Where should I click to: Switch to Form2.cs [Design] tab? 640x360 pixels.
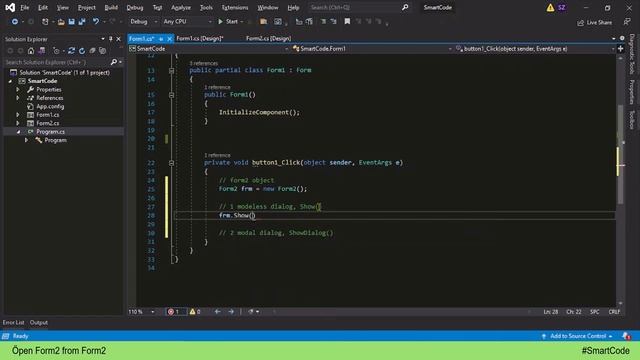268,38
